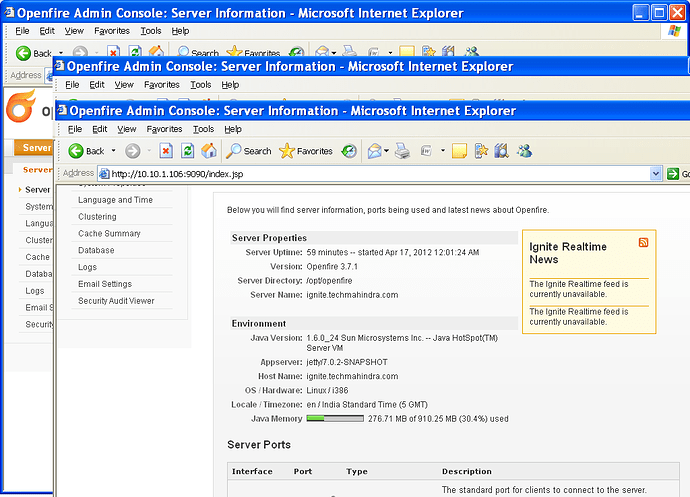The image size is (690, 497).
Task: Open Language and Time in the sidebar
Action: pos(115,200)
